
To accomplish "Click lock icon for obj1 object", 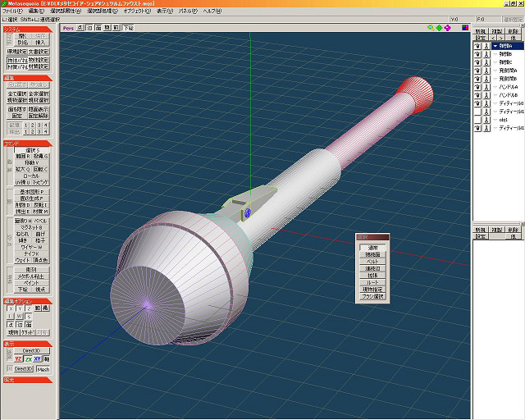I will [x=486, y=120].
